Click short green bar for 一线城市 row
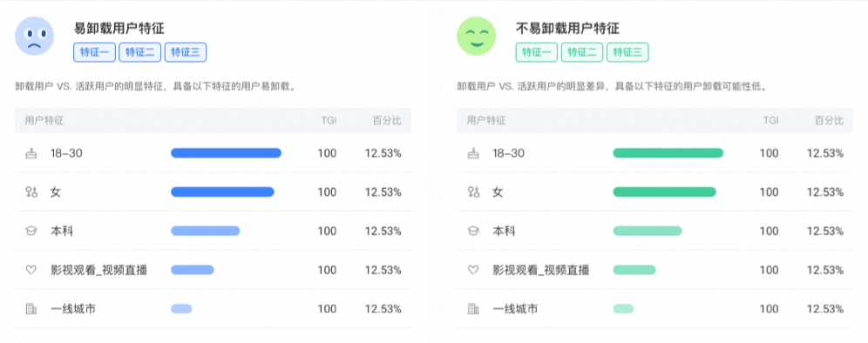The width and height of the screenshot is (868, 343). click(623, 309)
